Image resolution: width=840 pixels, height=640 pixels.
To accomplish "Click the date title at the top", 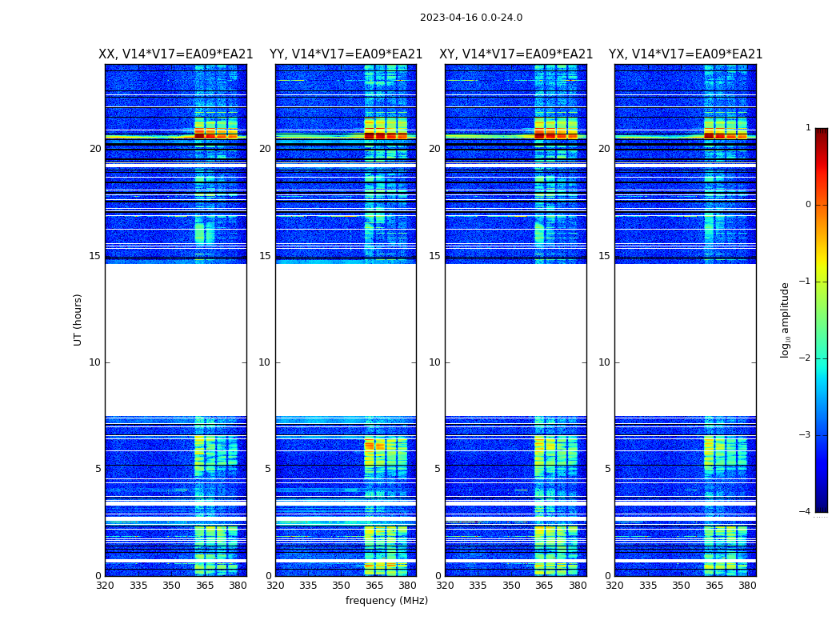I will 470,18.
